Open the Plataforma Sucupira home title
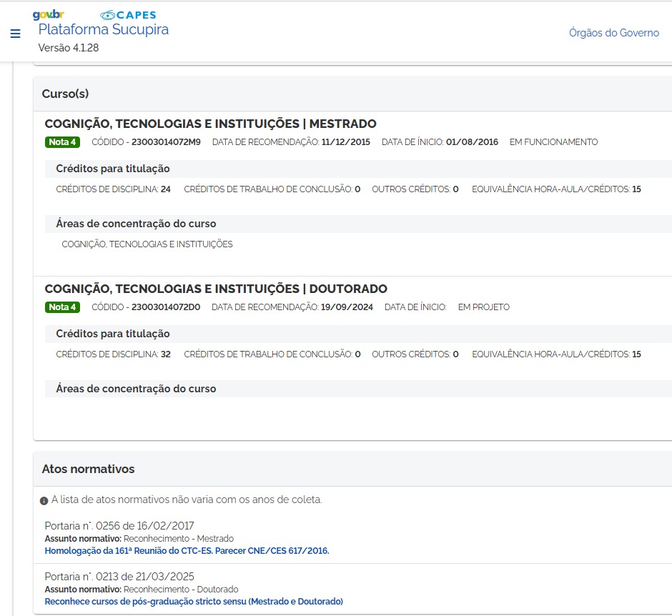This screenshot has height=616, width=672. point(103,29)
